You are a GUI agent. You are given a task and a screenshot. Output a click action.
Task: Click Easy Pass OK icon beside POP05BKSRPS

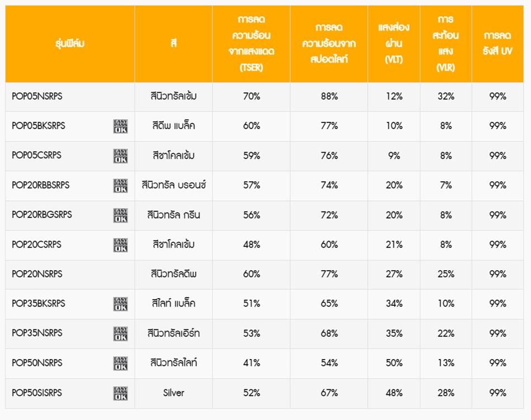click(121, 126)
